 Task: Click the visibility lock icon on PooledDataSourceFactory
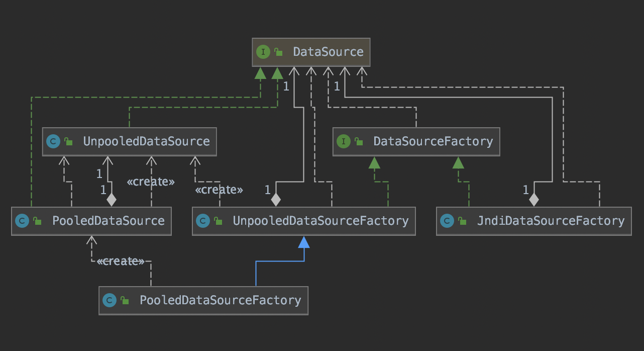click(124, 300)
